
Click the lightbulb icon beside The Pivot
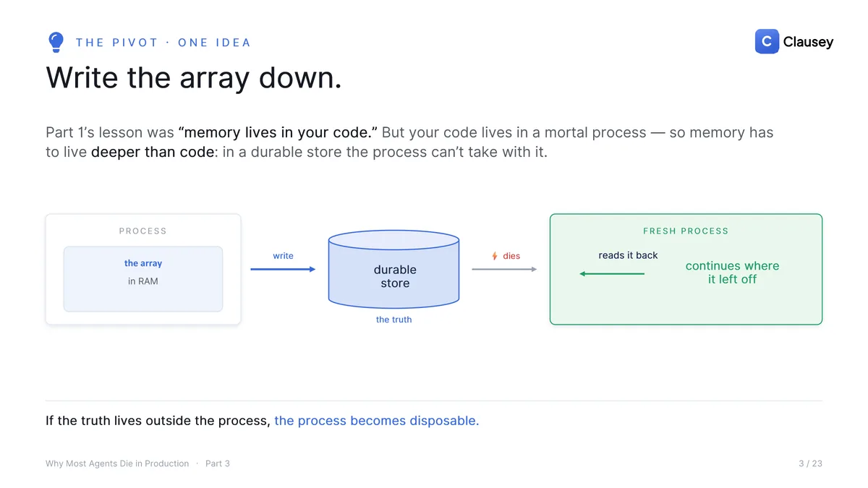(x=56, y=43)
